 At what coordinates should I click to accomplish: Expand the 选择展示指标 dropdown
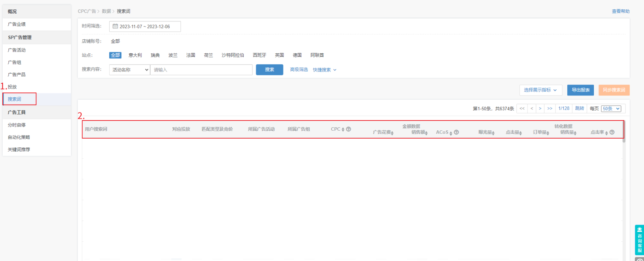click(x=540, y=90)
